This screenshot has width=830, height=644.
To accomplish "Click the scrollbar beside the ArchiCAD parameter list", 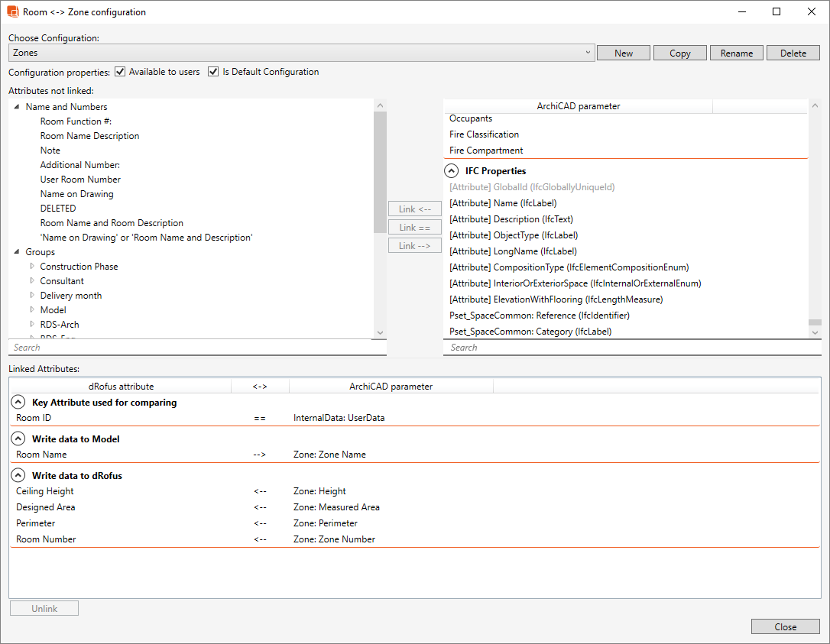I will tap(814, 222).
